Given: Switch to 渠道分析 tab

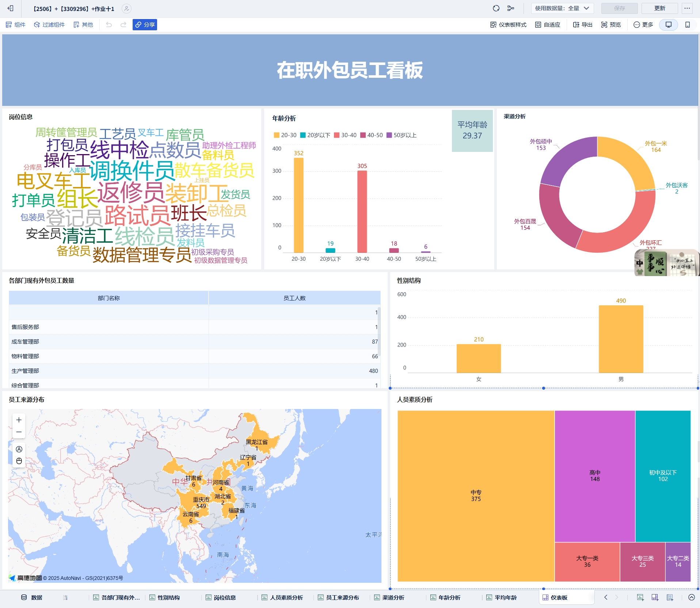Looking at the screenshot, I should [389, 597].
